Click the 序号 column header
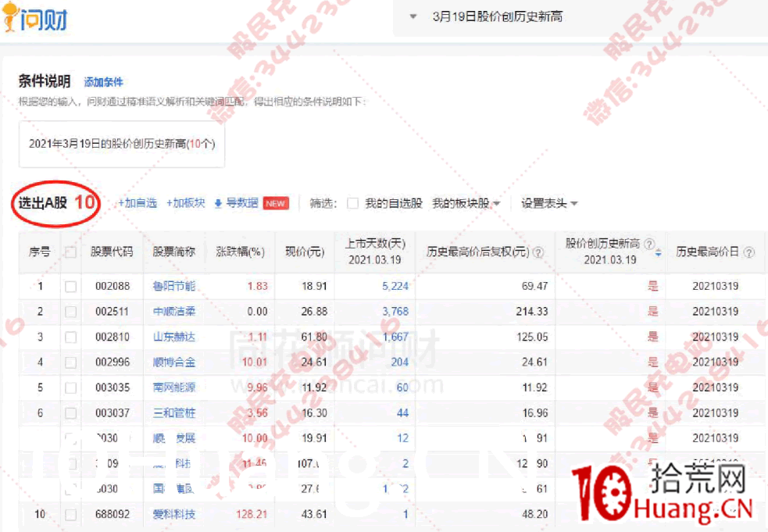This screenshot has height=532, width=768. [39, 252]
